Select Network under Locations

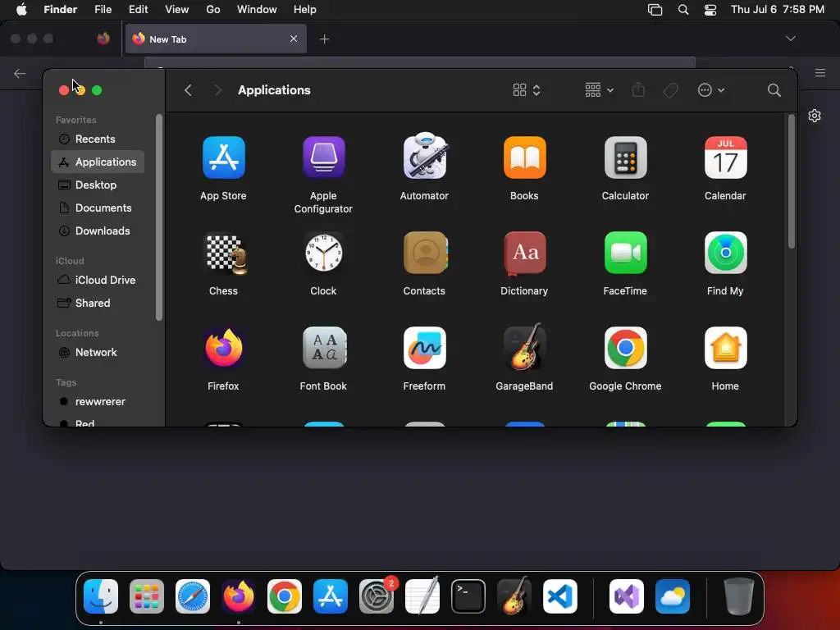98,353
